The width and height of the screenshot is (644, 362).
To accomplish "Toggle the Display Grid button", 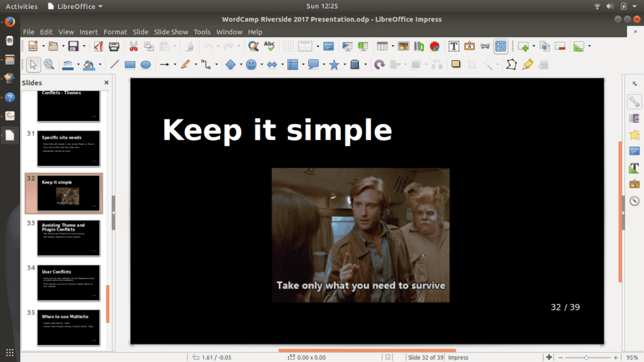I will (x=288, y=46).
